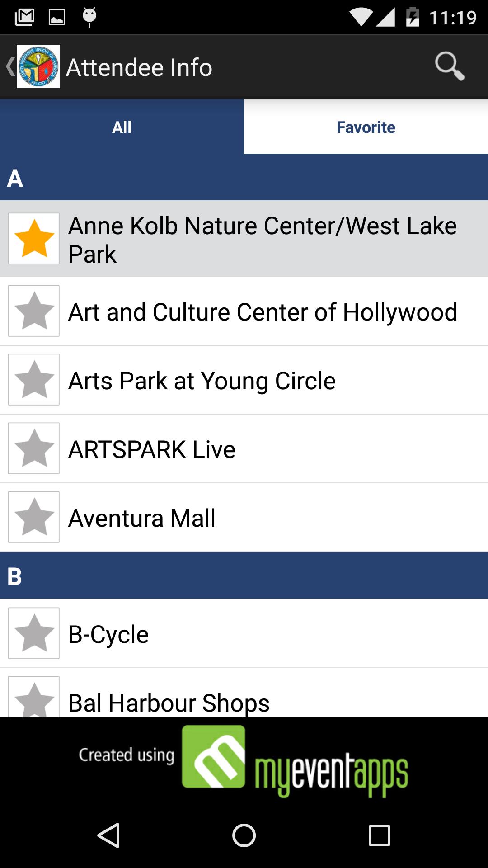
Task: Open Aventura Mall details
Action: [244, 518]
